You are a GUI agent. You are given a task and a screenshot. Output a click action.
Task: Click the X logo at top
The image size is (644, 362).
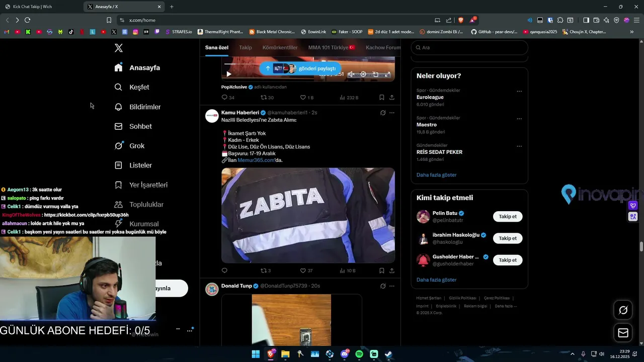point(119,48)
